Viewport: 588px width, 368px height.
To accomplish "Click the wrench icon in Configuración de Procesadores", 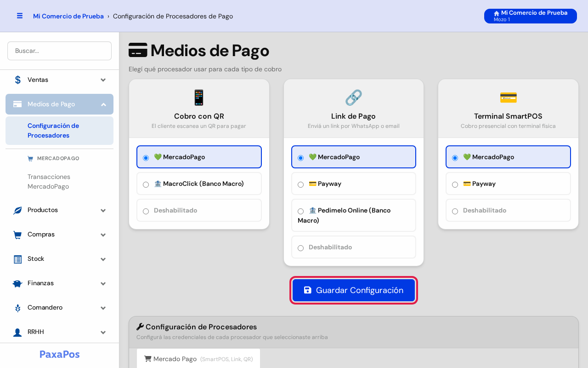I will point(140,327).
